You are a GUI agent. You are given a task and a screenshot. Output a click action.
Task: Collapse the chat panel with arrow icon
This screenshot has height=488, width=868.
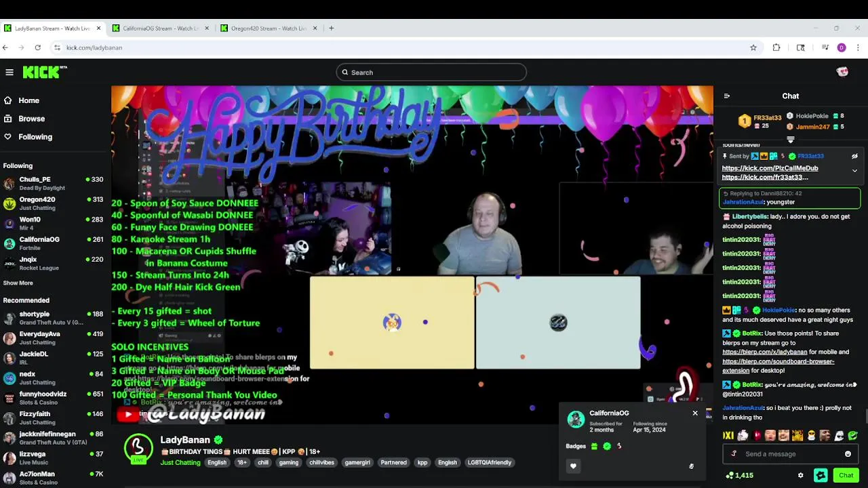pos(727,96)
